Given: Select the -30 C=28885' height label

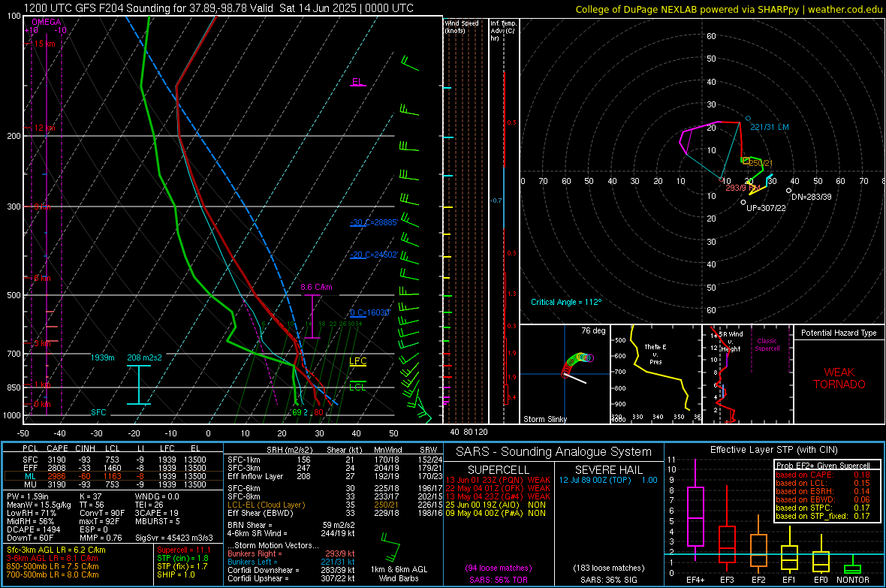Looking at the screenshot, I should (374, 223).
